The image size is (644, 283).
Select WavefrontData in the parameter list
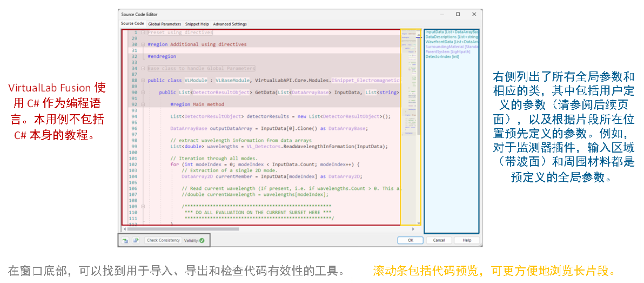click(452, 42)
